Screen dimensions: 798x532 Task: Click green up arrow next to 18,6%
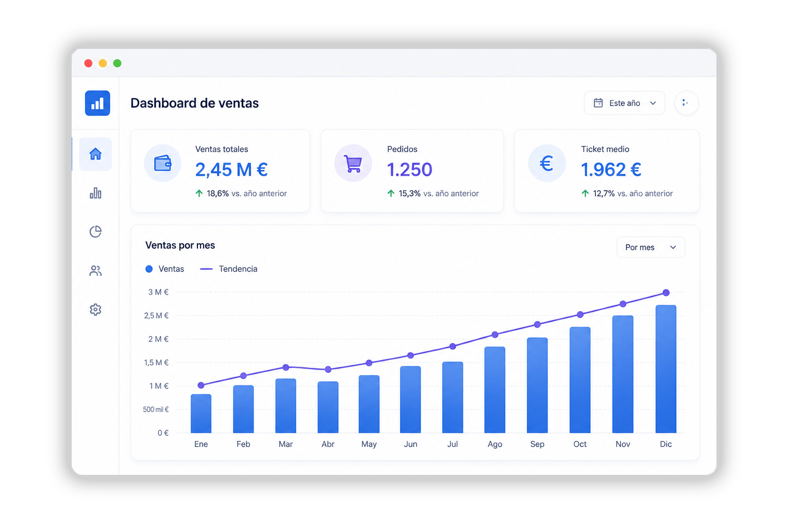click(x=199, y=193)
